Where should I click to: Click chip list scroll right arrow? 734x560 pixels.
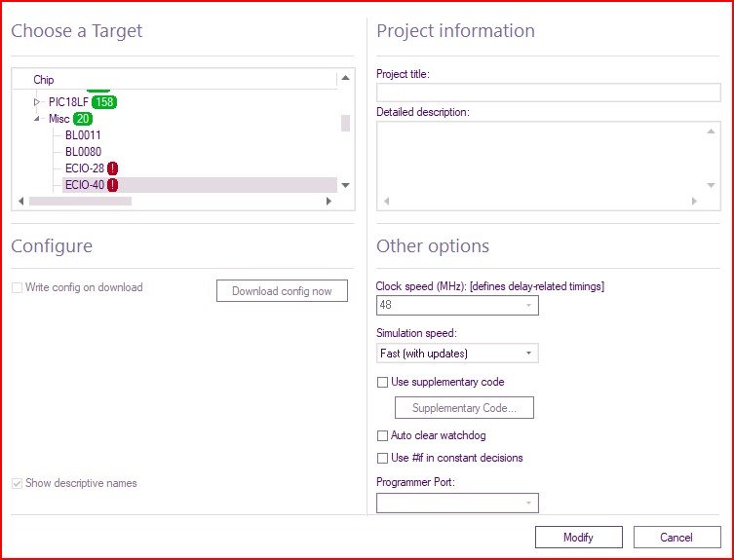click(x=328, y=202)
